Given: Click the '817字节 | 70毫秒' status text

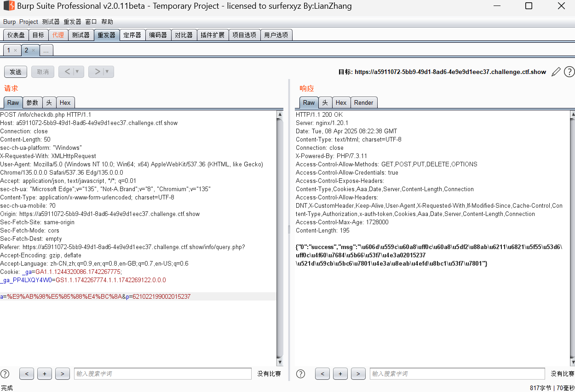Looking at the screenshot, I should (x=552, y=388).
